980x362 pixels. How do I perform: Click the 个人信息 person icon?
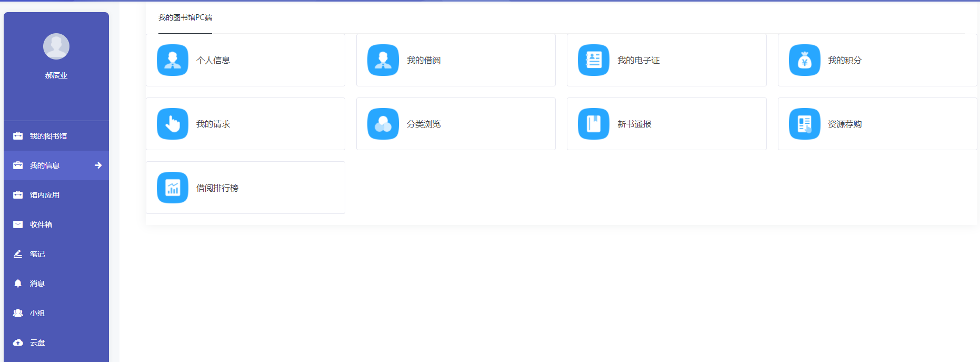click(173, 60)
